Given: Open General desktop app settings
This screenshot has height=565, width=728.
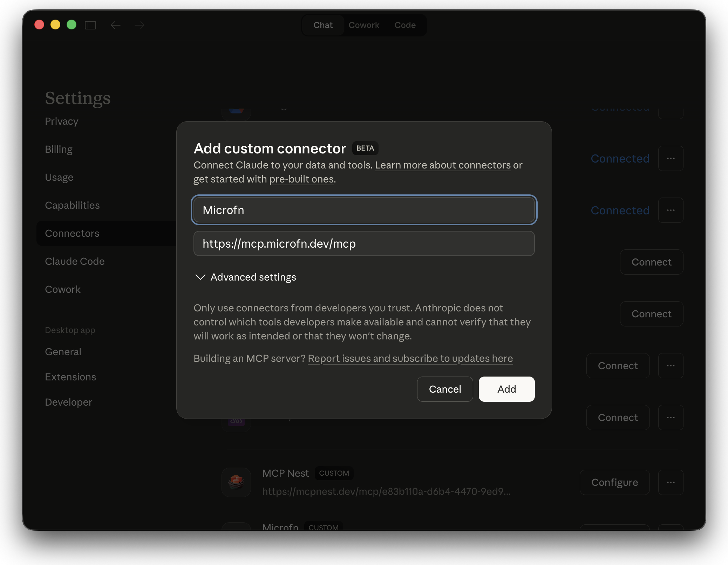Looking at the screenshot, I should coord(63,352).
